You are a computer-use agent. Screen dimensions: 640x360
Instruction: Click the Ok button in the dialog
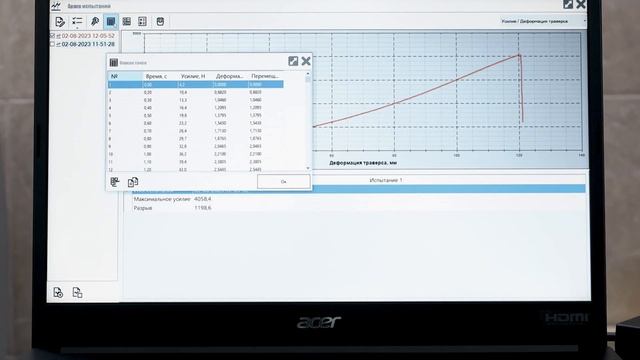pos(284,182)
